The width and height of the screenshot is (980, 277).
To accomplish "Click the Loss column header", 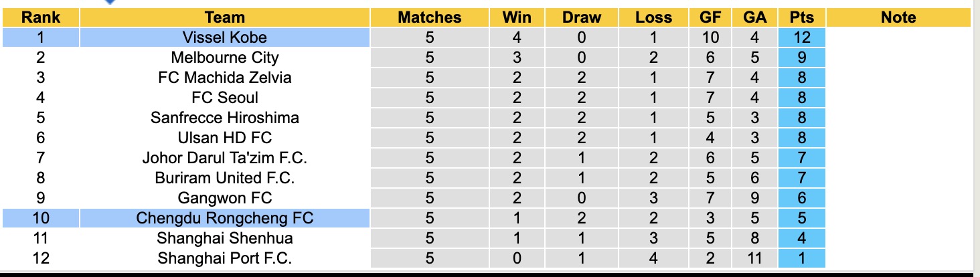I will pyautogui.click(x=653, y=17).
